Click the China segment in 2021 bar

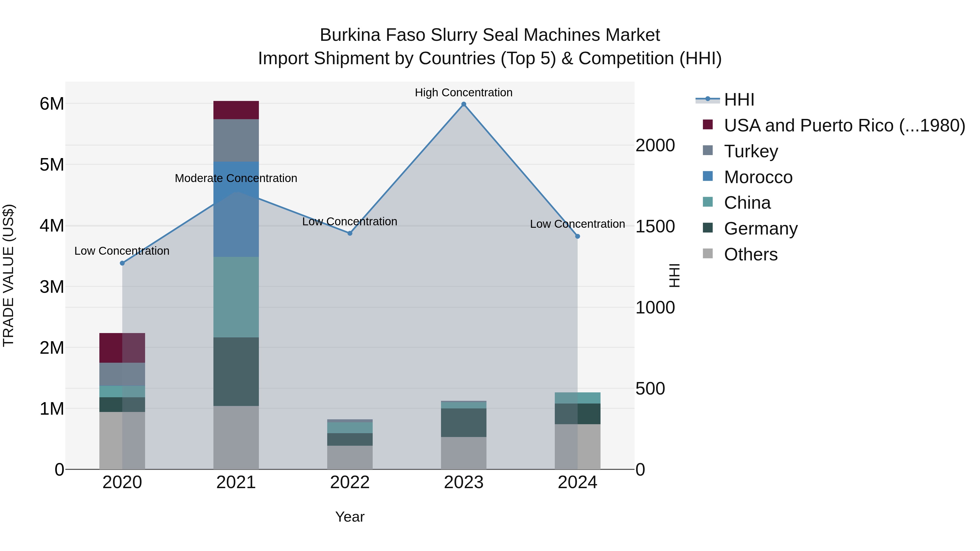236,297
